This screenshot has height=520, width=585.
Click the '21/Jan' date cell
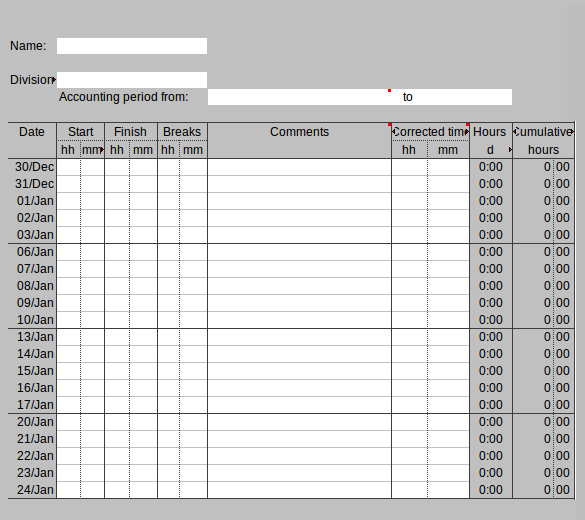tap(32, 439)
